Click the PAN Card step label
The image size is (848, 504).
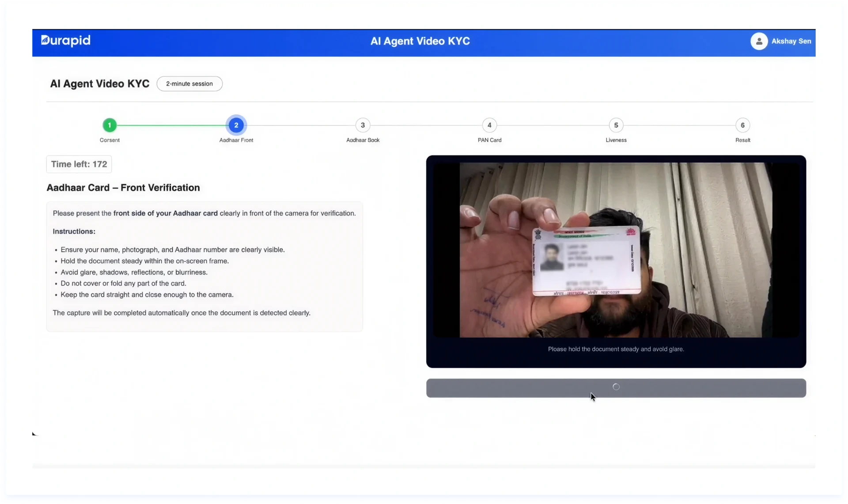(489, 140)
